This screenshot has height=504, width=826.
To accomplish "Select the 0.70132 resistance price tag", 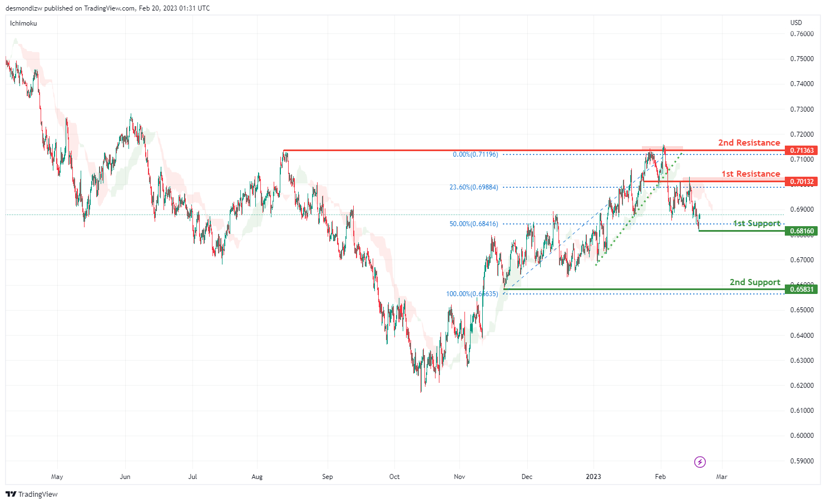I will (x=801, y=182).
